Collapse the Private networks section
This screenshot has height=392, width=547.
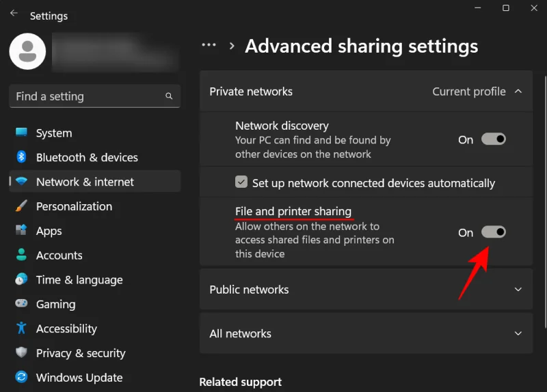point(518,92)
